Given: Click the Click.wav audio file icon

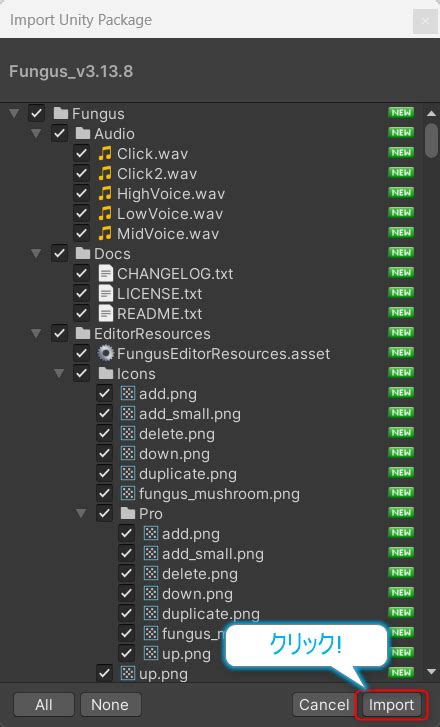Looking at the screenshot, I should [x=105, y=153].
